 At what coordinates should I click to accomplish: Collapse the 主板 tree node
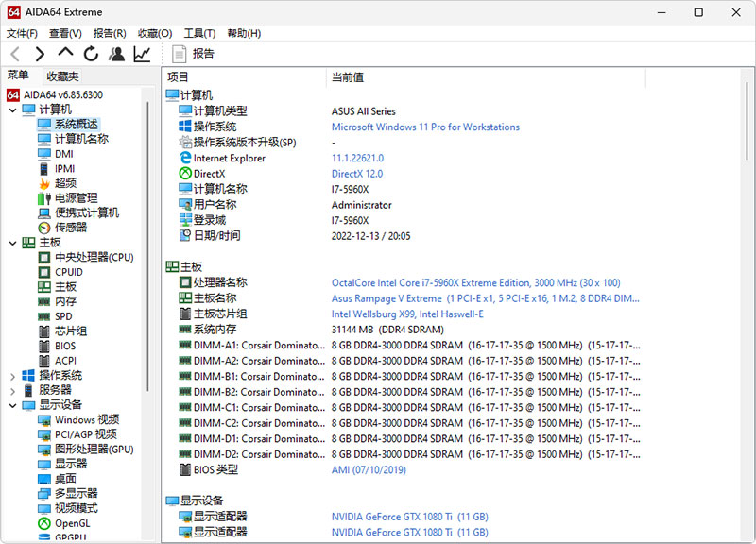pyautogui.click(x=13, y=243)
